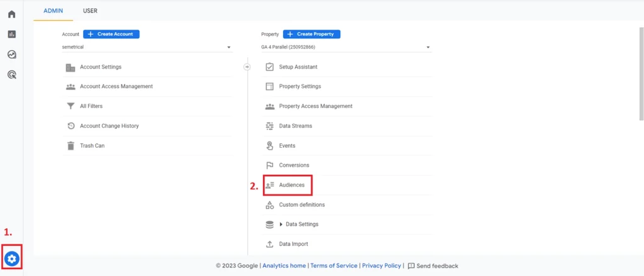Click the Data Streams icon
Screen dimensions: 644x276
270,126
